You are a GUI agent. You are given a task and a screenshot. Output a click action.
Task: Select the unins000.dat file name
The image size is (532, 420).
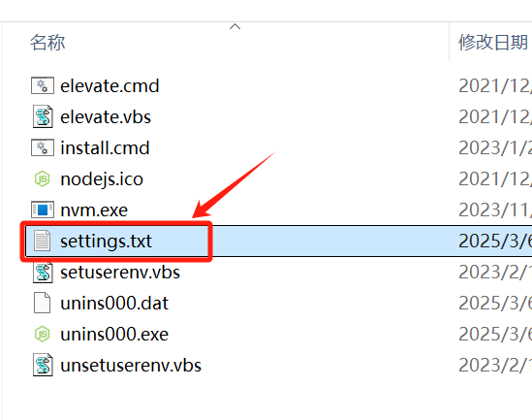coord(114,304)
